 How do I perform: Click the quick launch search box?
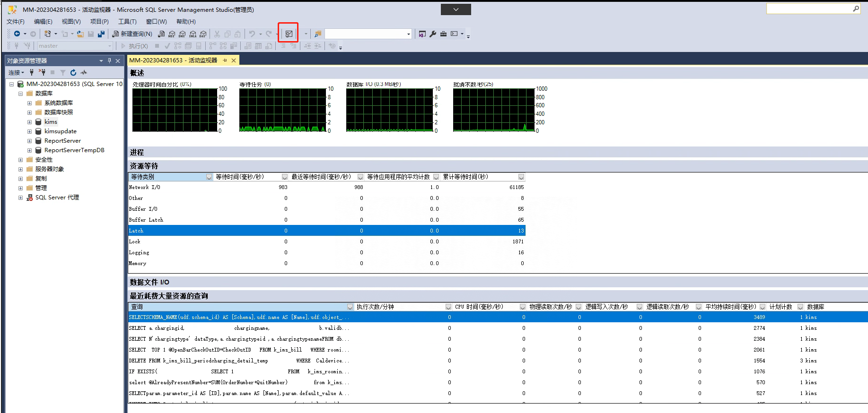[813, 9]
